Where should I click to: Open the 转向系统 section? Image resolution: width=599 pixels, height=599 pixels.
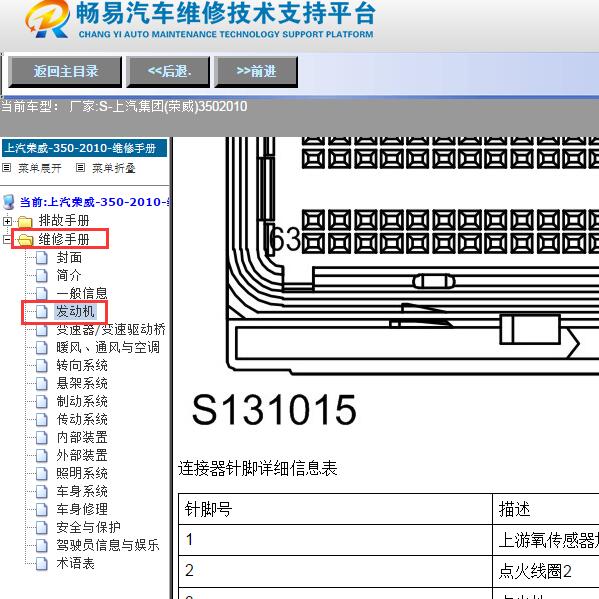click(x=82, y=365)
